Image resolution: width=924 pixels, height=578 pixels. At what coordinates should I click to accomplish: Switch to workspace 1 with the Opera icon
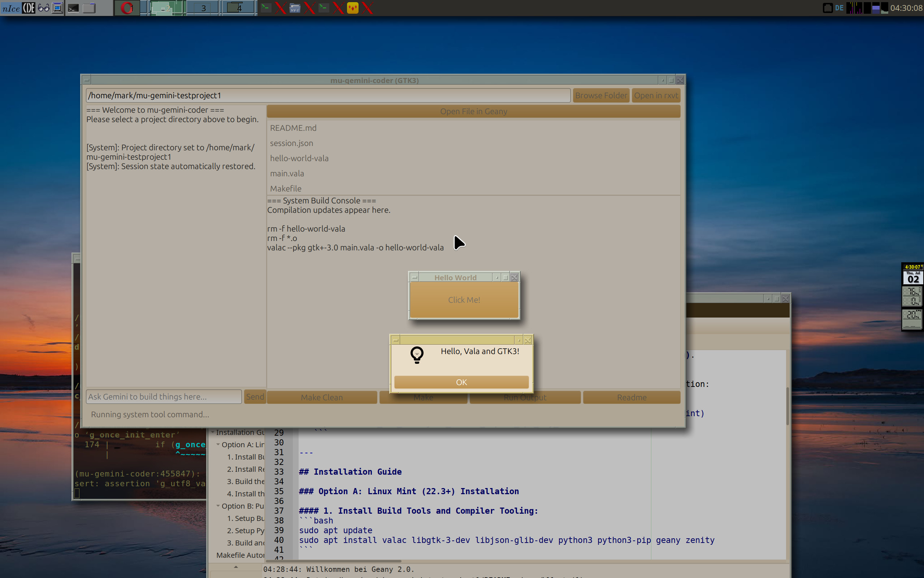pos(127,8)
